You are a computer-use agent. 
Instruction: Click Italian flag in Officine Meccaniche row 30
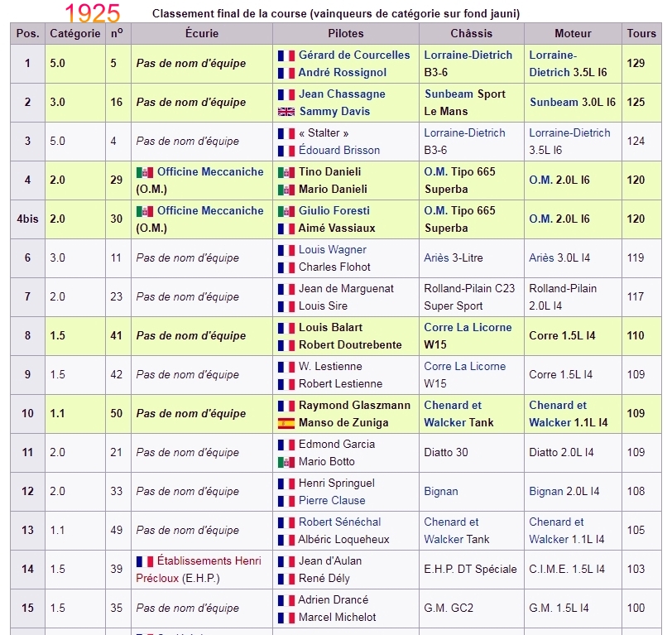coord(145,211)
